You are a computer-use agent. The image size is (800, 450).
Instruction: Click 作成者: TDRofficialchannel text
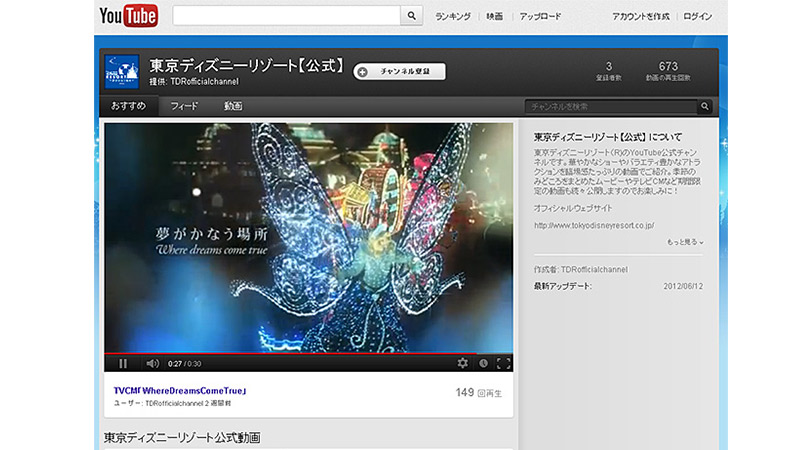[581, 269]
